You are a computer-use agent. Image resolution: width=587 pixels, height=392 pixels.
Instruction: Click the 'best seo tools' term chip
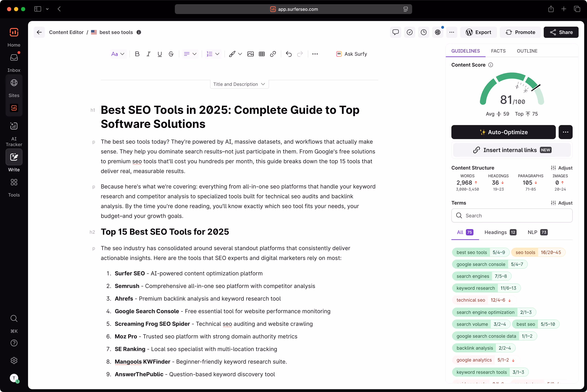coord(480,253)
